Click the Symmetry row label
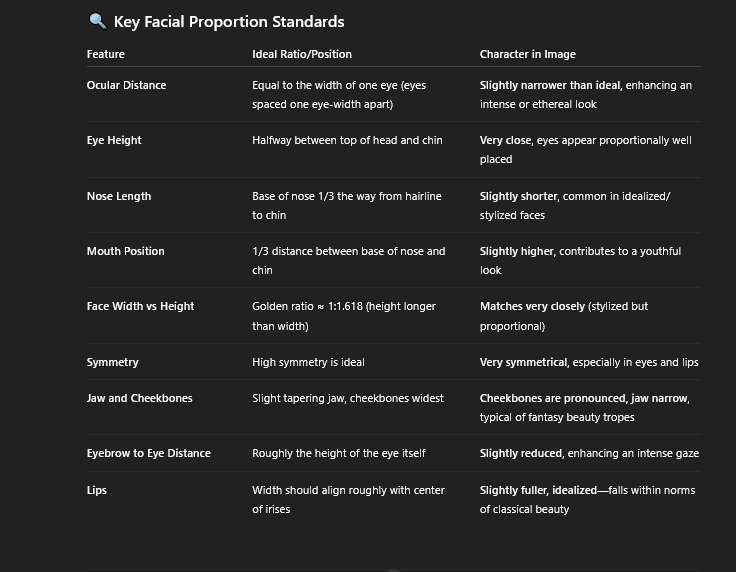The width and height of the screenshot is (736, 572). tap(113, 362)
